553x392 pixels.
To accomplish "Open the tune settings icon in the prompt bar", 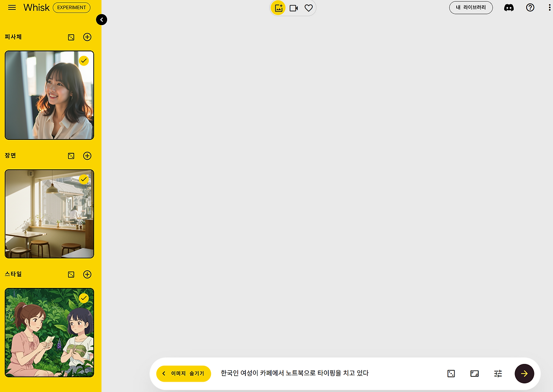I will pyautogui.click(x=498, y=373).
